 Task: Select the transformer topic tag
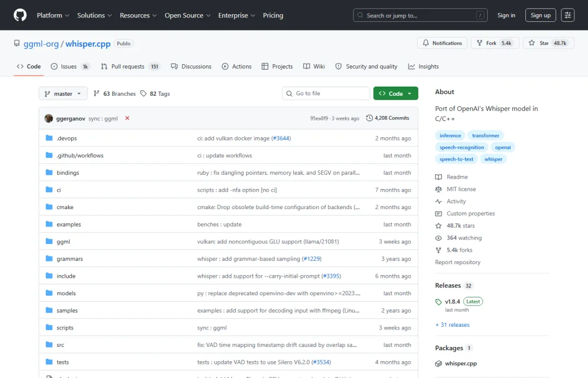486,136
